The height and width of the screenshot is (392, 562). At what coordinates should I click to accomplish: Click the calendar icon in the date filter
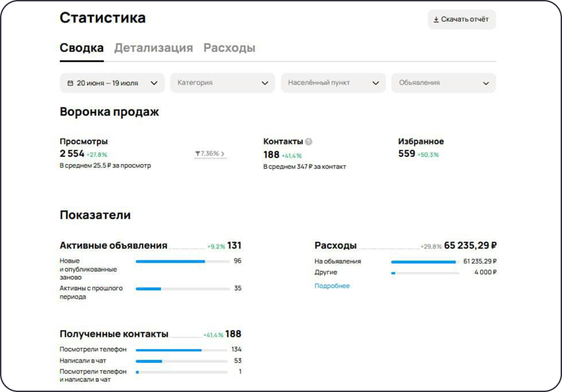point(70,83)
